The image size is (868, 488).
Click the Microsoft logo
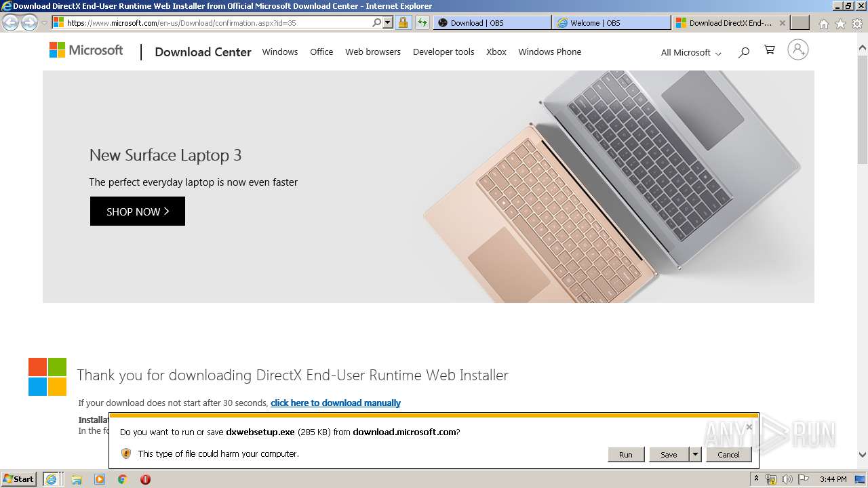86,50
